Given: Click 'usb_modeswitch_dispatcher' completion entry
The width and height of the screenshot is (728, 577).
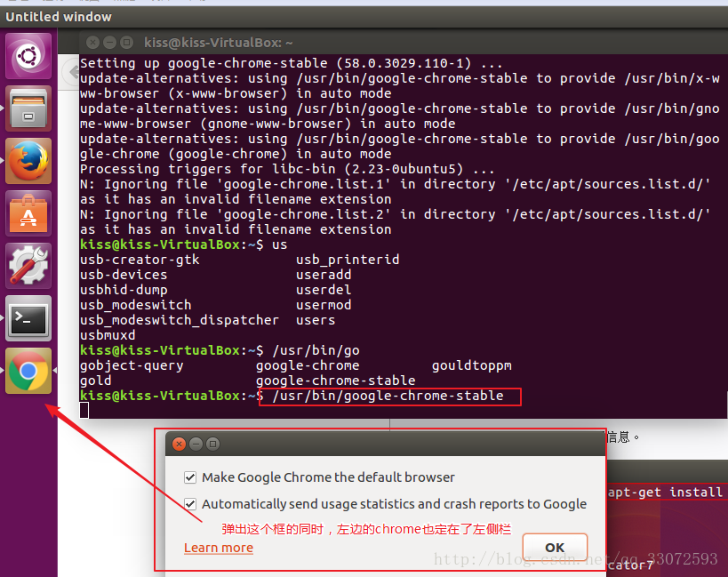Looking at the screenshot, I should tap(180, 320).
